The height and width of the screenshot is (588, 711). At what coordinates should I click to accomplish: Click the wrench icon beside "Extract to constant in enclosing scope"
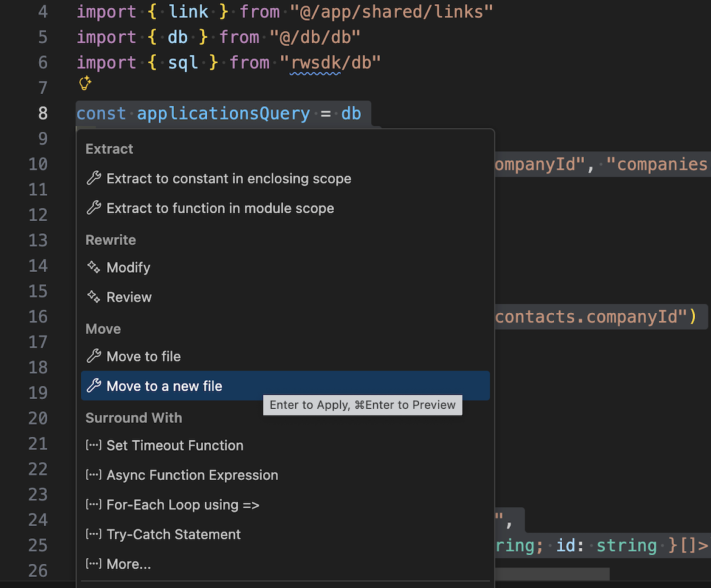click(x=94, y=178)
